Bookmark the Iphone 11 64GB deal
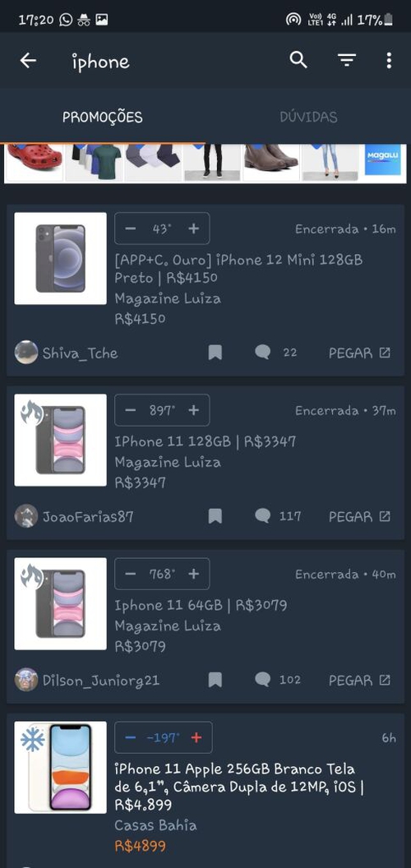This screenshot has width=411, height=868. pos(215,680)
